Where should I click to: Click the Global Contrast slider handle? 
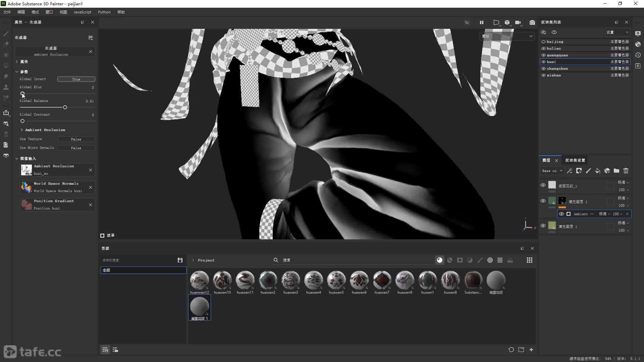pos(22,121)
